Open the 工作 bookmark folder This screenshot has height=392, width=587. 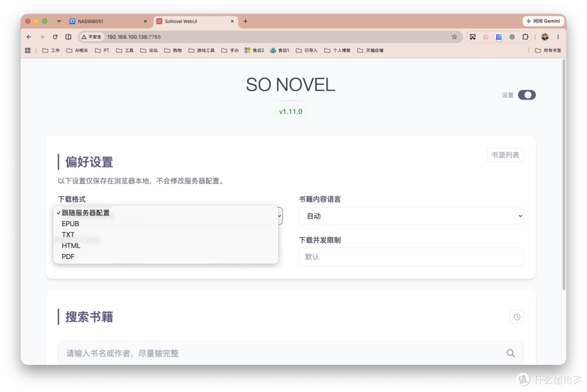click(x=51, y=50)
